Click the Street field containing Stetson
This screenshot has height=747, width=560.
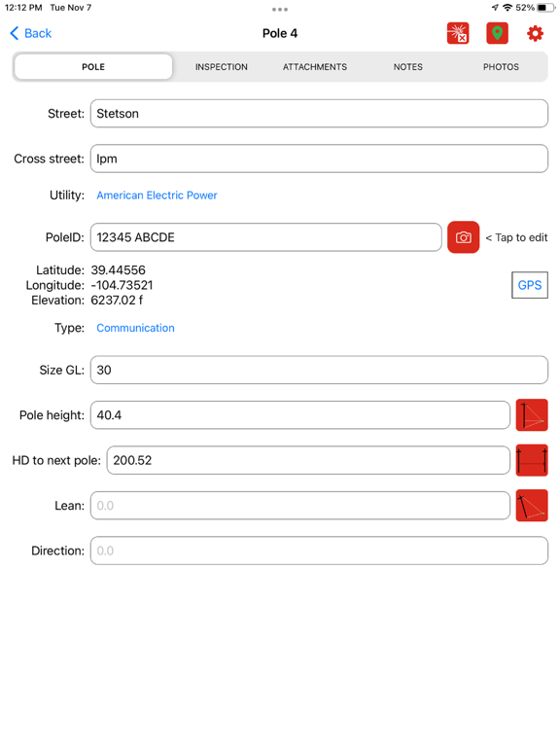[319, 114]
